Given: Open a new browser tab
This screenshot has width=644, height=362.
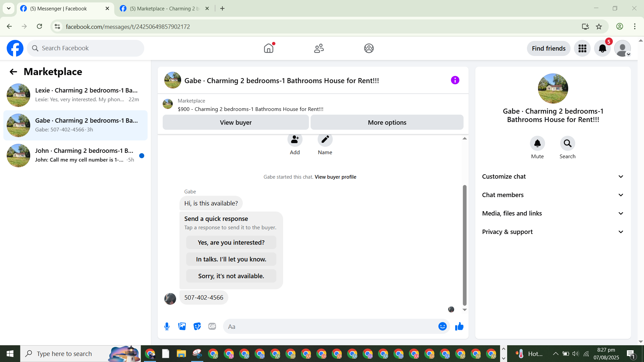Looking at the screenshot, I should [222, 9].
